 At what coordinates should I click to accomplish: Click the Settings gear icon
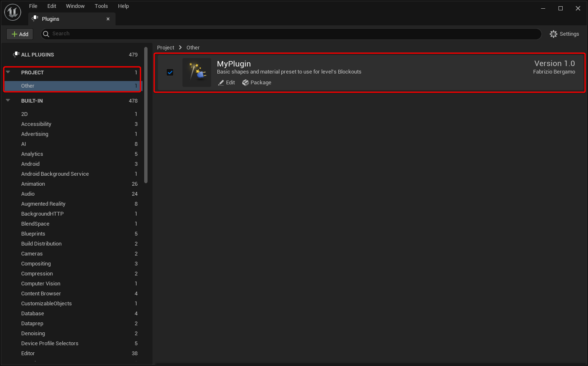554,34
